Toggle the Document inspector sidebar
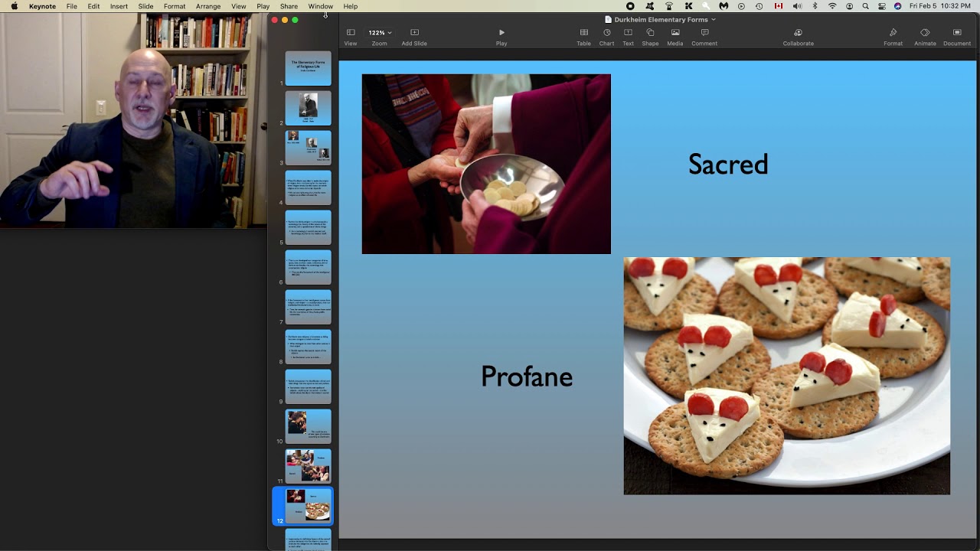The width and height of the screenshot is (980, 551). point(957,37)
